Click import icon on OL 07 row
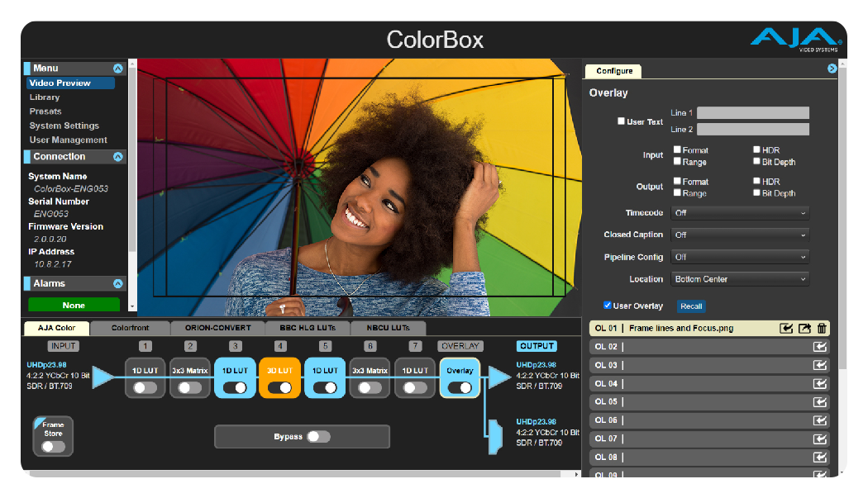 820,439
